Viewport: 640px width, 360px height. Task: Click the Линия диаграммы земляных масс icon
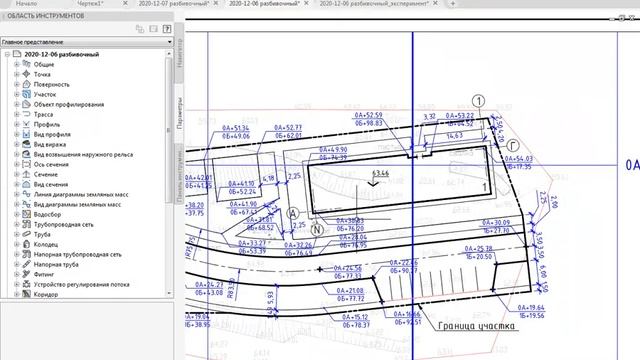click(x=27, y=194)
